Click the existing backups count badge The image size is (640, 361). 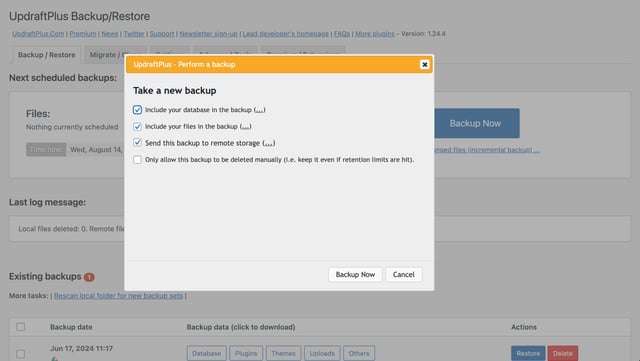click(x=89, y=277)
